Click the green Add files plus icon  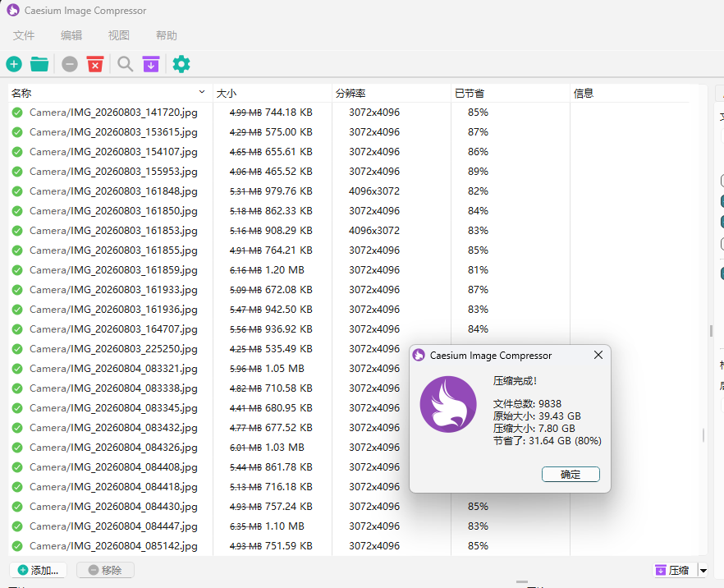point(14,64)
